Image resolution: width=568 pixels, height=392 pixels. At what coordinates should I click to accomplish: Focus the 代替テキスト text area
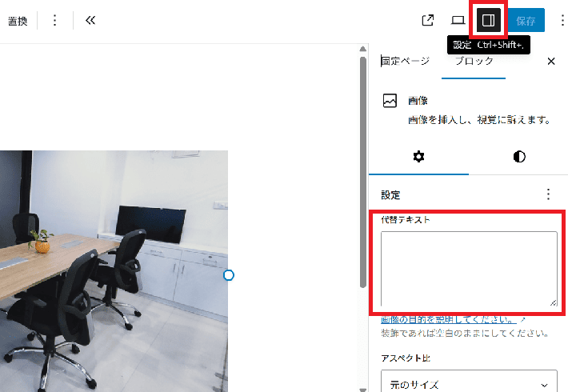click(x=469, y=269)
